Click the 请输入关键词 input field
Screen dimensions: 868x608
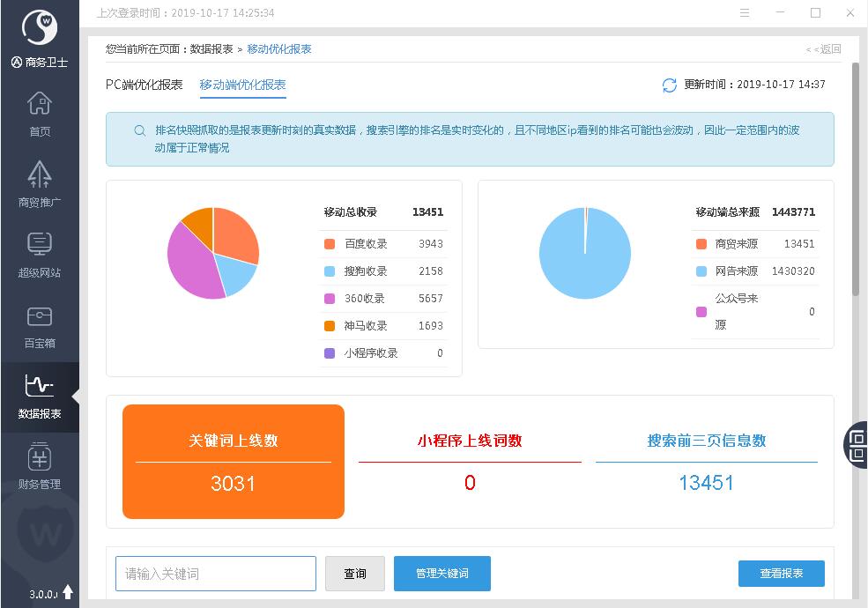point(216,574)
